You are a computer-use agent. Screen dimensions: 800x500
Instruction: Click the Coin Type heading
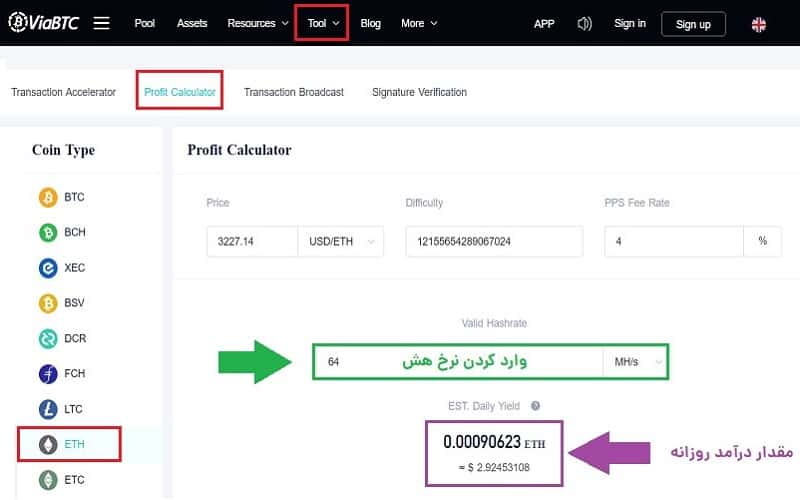pyautogui.click(x=63, y=151)
